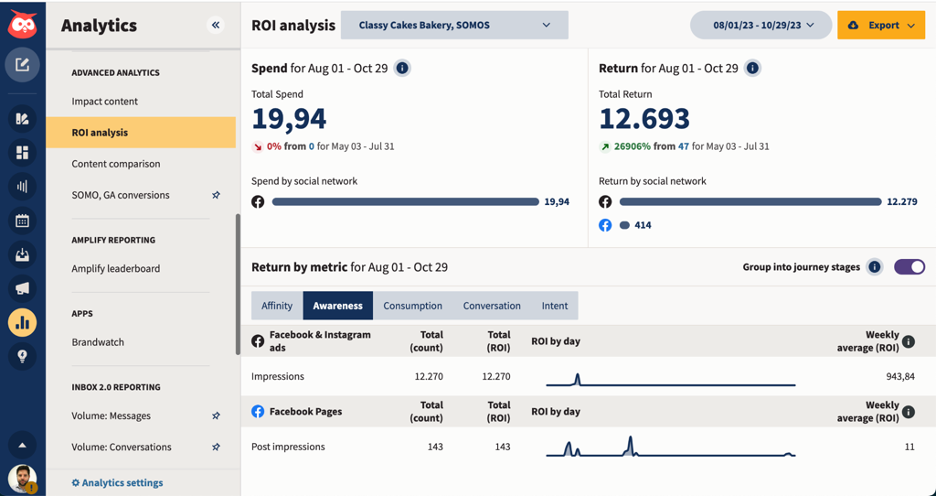The height and width of the screenshot is (496, 936).
Task: Pin the Volume: Messages report
Action: point(216,416)
